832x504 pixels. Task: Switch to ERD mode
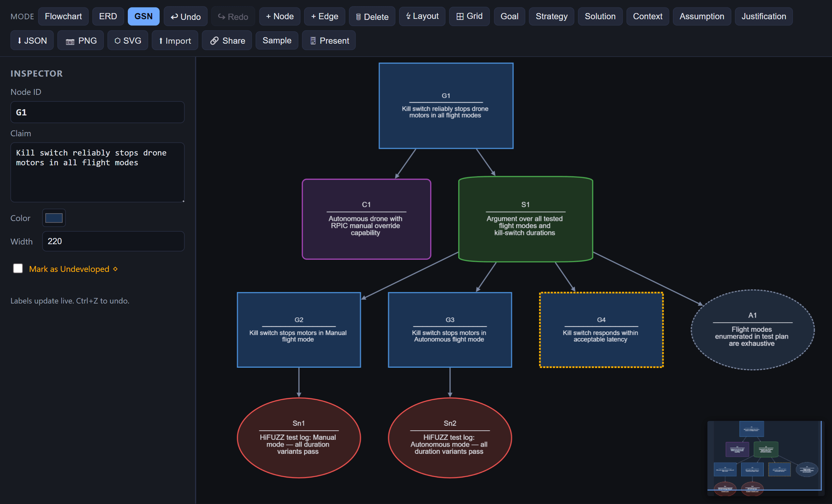tap(108, 16)
